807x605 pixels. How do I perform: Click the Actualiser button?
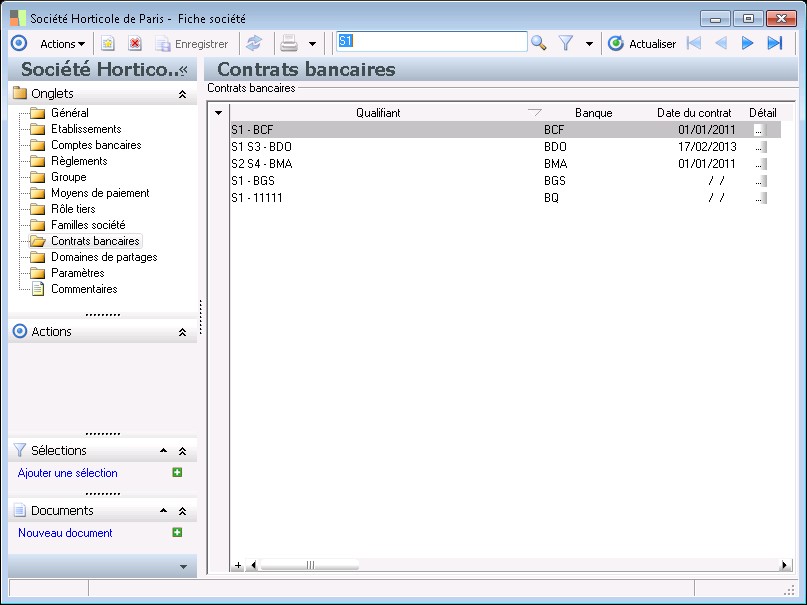642,43
